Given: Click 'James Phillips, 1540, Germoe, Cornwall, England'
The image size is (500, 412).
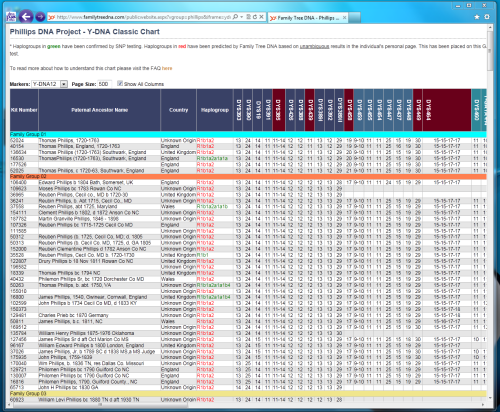Looking at the screenshot, I should 93,297.
